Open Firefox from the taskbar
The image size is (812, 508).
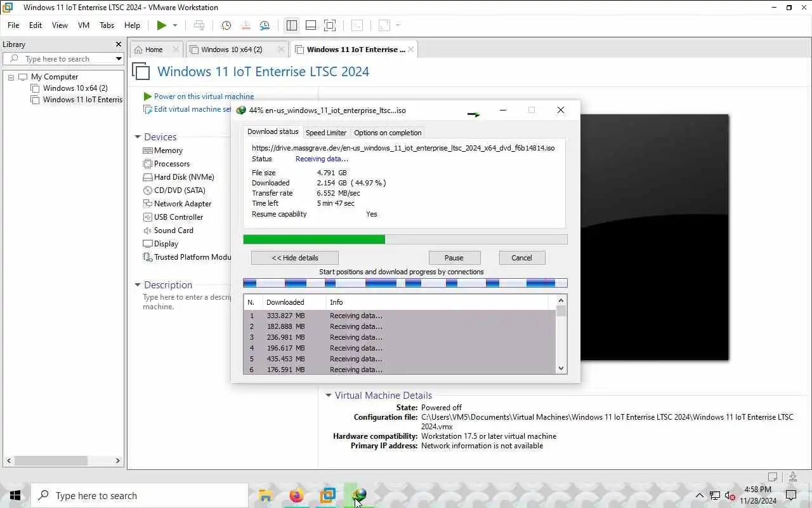296,495
